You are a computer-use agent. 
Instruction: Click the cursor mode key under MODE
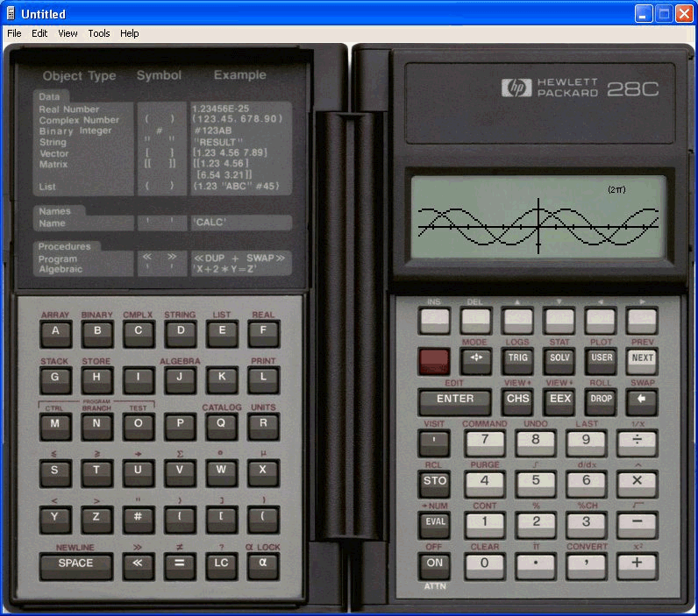[x=476, y=361]
